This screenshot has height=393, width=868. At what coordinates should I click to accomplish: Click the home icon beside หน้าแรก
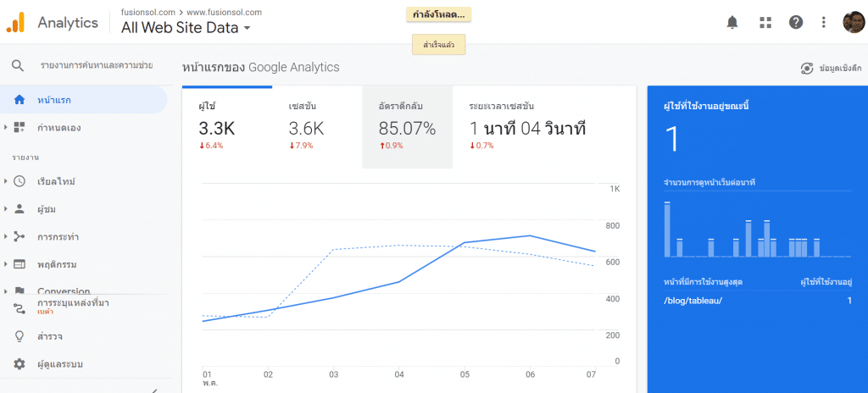click(19, 100)
